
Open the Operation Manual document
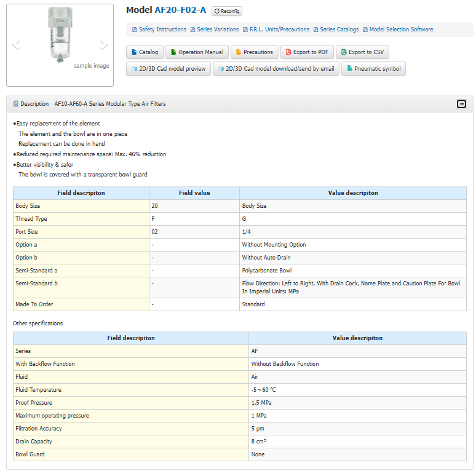(197, 52)
